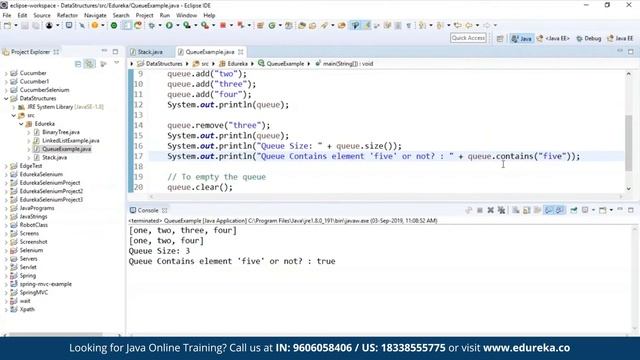Select LinkedListExample.java in Project Explorer
The height and width of the screenshot is (360, 640).
71,141
